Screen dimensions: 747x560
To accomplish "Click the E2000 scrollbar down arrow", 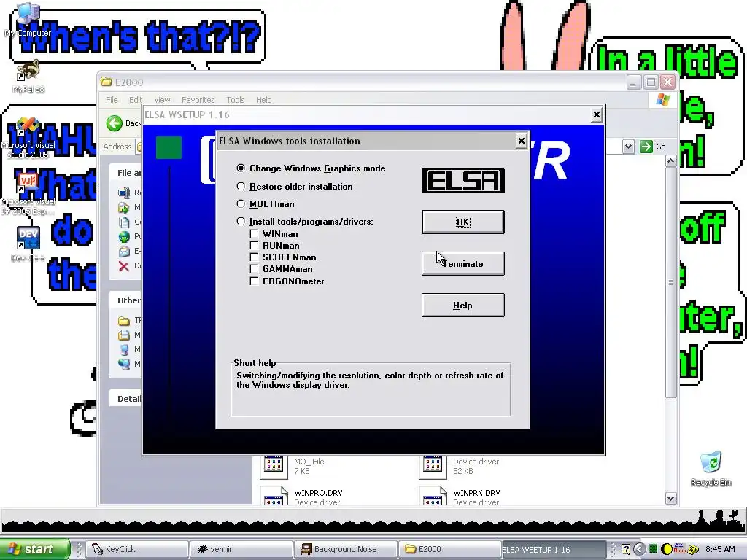I will point(671,499).
